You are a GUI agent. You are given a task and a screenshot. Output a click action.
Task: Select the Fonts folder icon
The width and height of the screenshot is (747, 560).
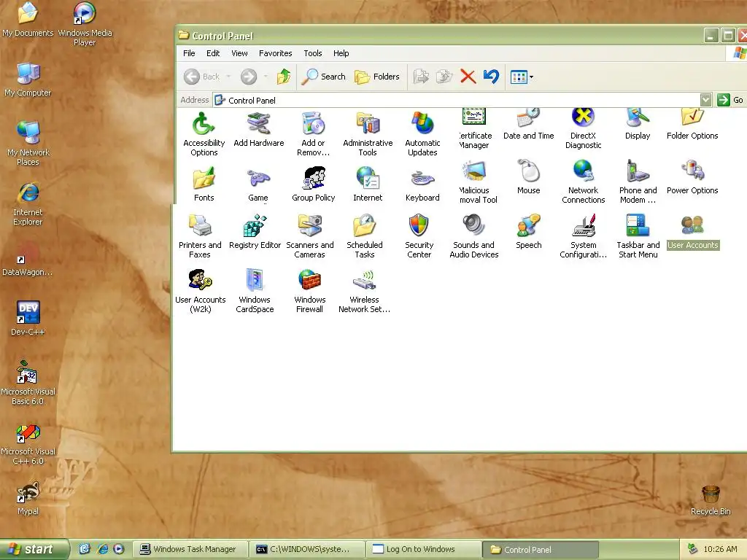pyautogui.click(x=204, y=184)
